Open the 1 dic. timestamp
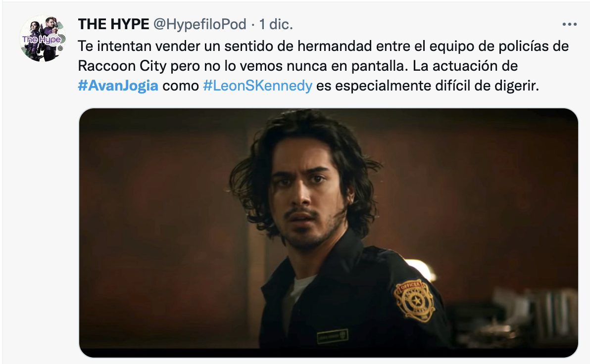The width and height of the screenshot is (590, 364). pyautogui.click(x=276, y=24)
